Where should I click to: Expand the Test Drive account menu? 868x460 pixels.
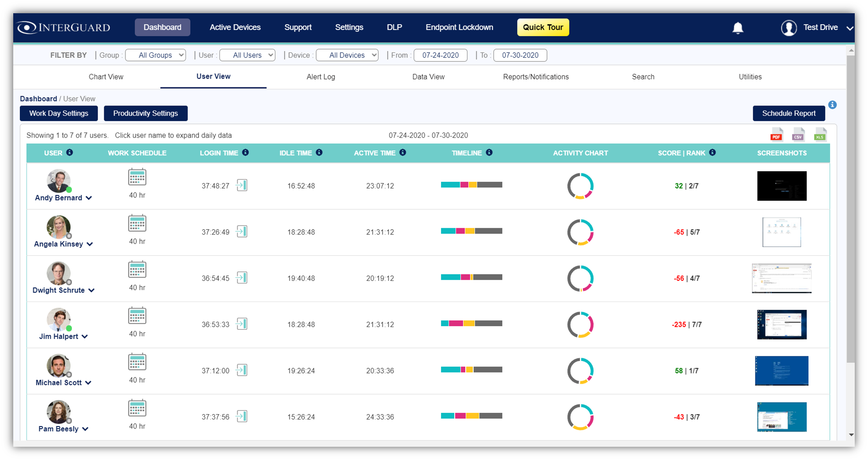coord(850,28)
